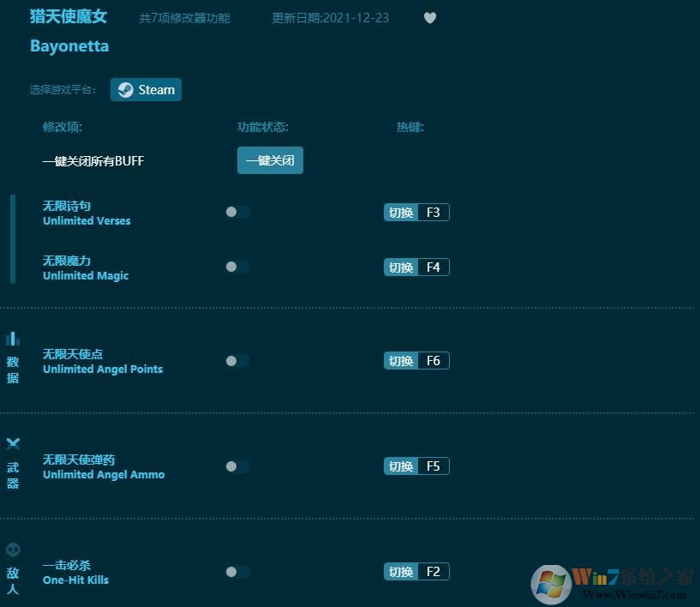Click the update date 2021-12-23 text

click(331, 18)
